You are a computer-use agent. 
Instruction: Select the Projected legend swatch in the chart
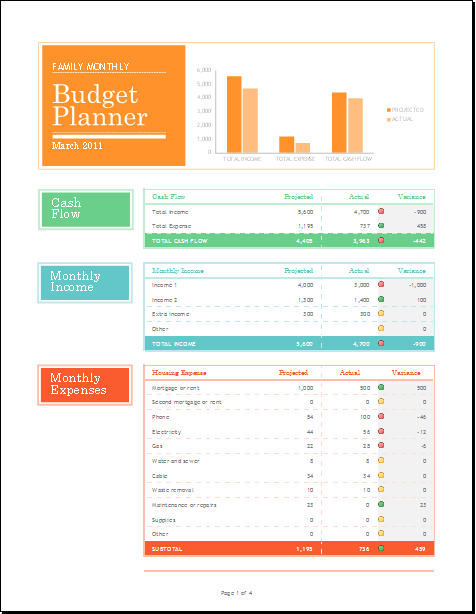click(389, 110)
